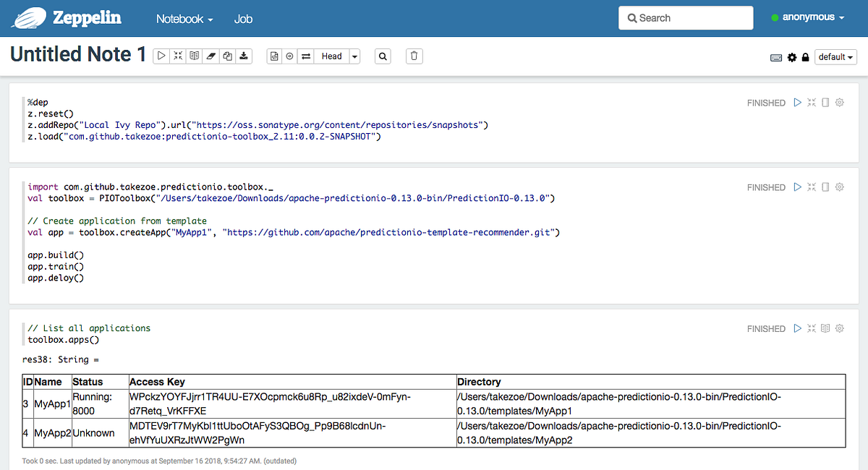Toggle the editor view on the import paragraph
The height and width of the screenshot is (470, 868).
[825, 187]
